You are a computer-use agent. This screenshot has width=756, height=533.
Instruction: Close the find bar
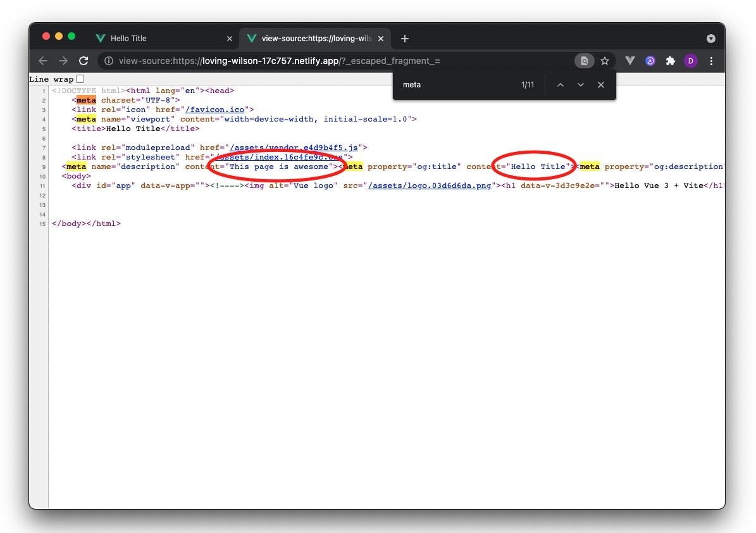coord(601,85)
